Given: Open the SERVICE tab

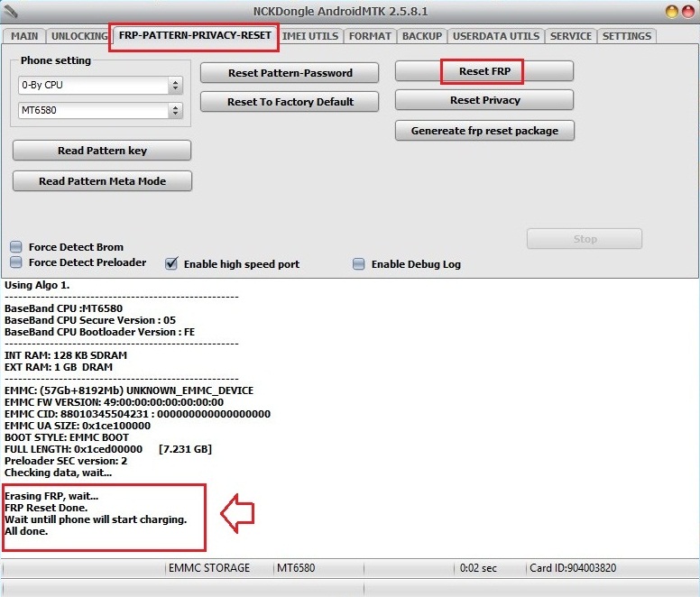Looking at the screenshot, I should coord(570,36).
